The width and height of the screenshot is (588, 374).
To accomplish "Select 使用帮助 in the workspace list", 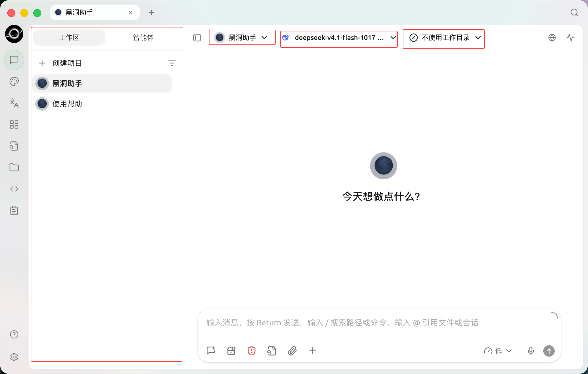I will tap(102, 104).
